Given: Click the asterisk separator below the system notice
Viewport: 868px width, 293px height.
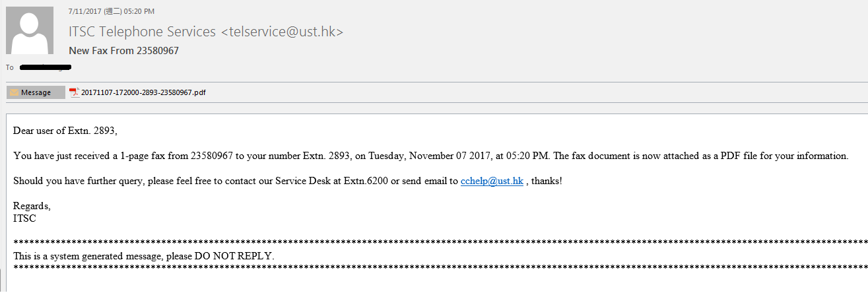Looking at the screenshot, I should (440, 268).
